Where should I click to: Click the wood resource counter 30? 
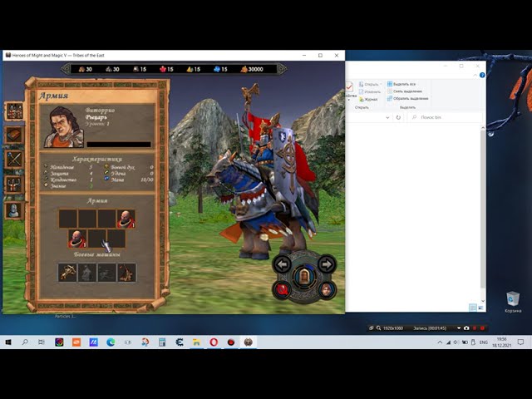click(86, 69)
